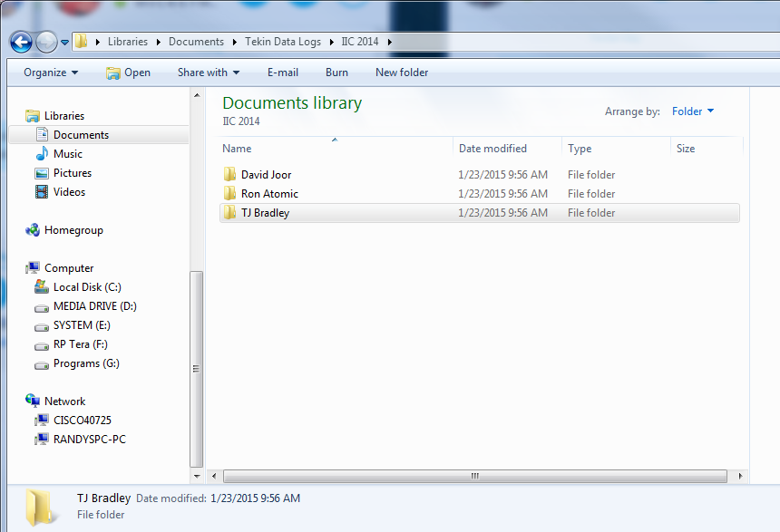Click the CISCO40725 computer icon
This screenshot has width=780, height=532.
tap(42, 421)
